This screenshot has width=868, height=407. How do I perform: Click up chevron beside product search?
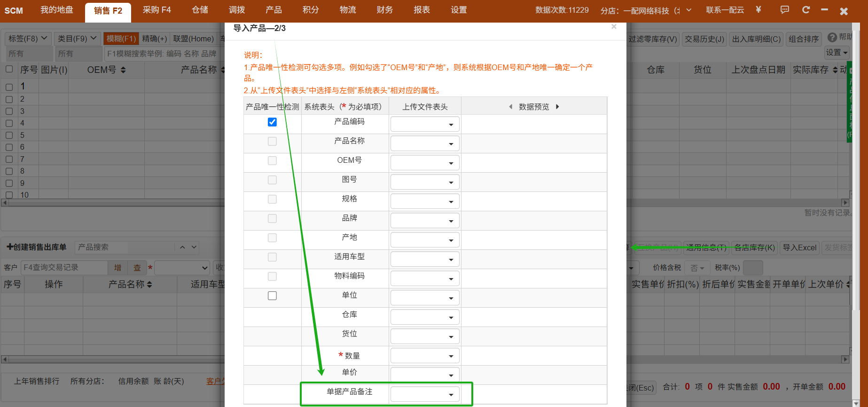point(182,247)
